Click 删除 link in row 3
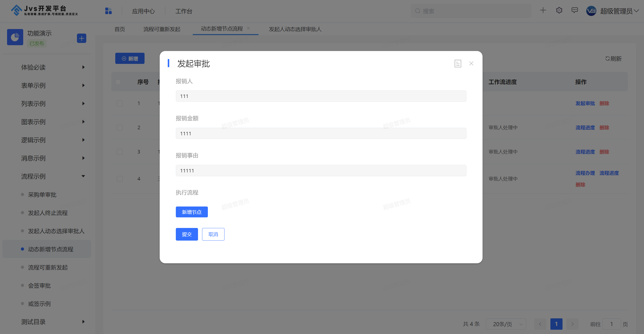644x334 pixels. (x=604, y=152)
